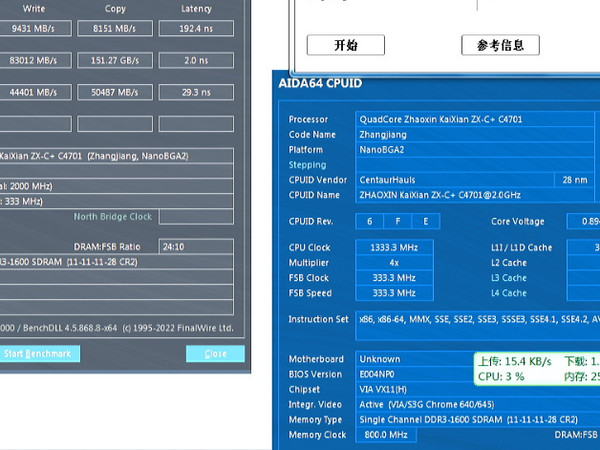This screenshot has height=450, width=600.
Task: Click the Close button in benchmark window
Action: (215, 354)
